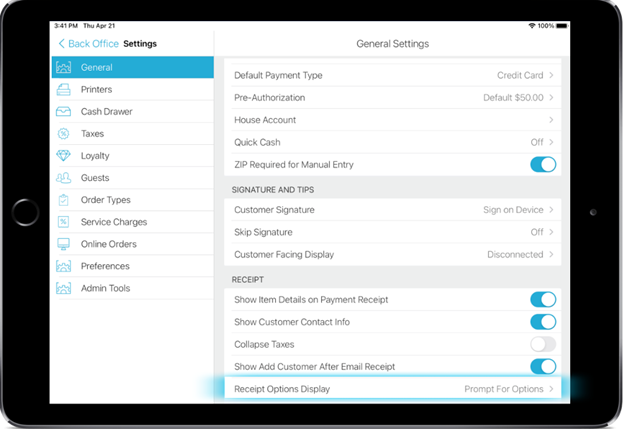The width and height of the screenshot is (624, 429).
Task: Click the Printers icon in sidebar
Action: pyautogui.click(x=64, y=90)
